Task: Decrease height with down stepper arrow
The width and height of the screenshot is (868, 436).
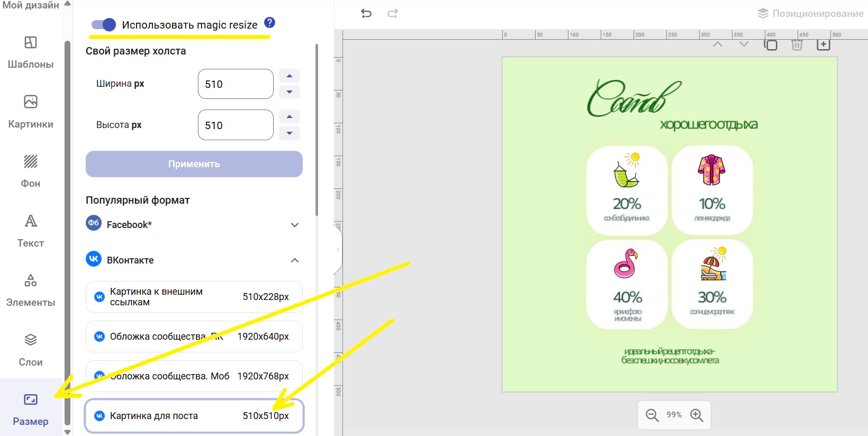Action: tap(290, 133)
